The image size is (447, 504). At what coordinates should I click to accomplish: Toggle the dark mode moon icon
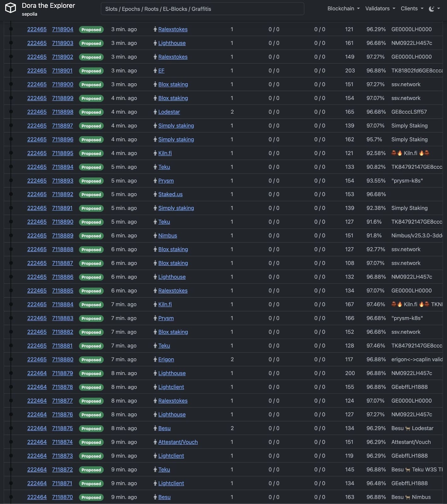point(432,9)
